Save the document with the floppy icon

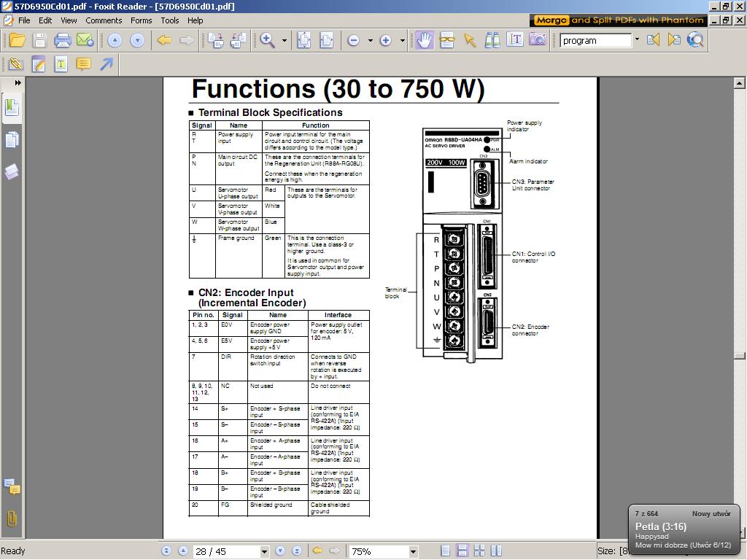[x=39, y=40]
